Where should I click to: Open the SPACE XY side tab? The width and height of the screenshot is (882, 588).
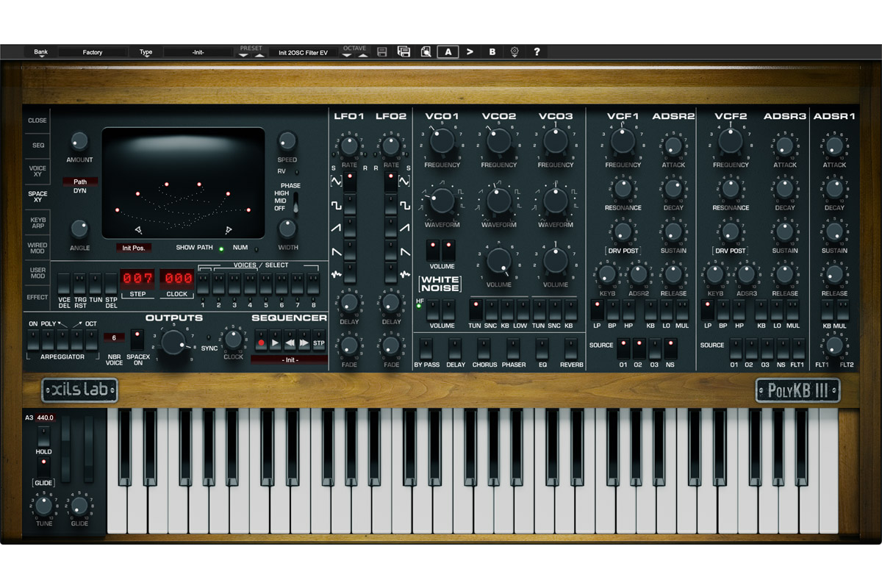37,196
